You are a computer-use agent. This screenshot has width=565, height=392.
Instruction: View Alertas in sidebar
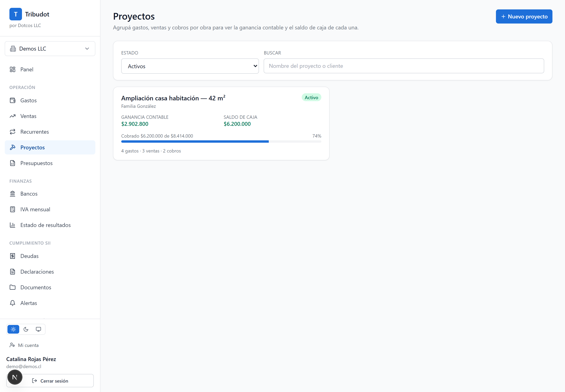50,303
